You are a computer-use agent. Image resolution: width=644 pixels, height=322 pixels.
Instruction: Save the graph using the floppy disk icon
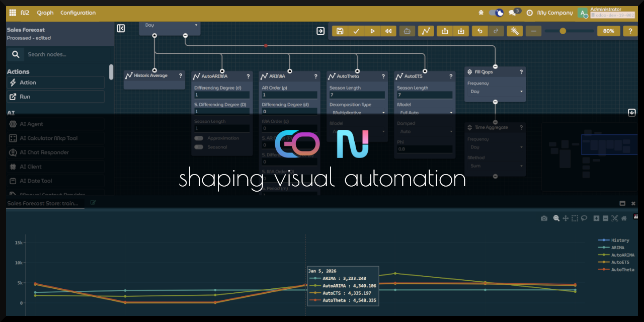coord(340,31)
